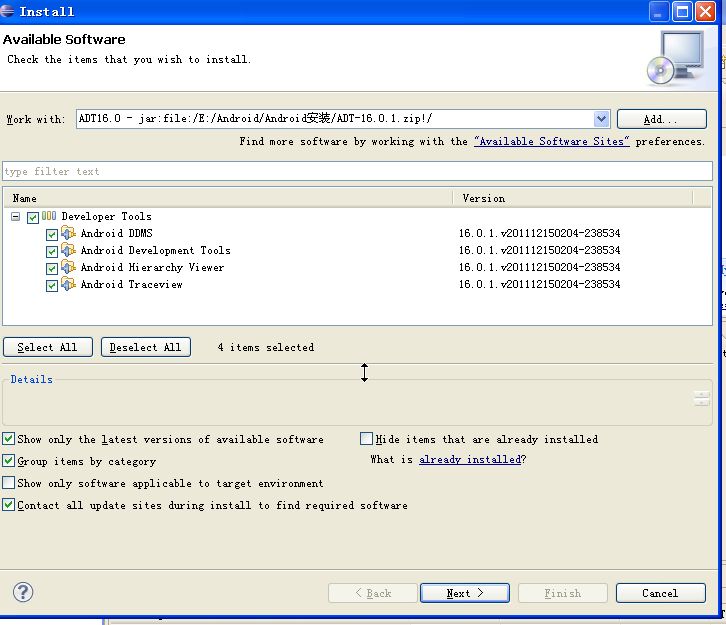Select the Android Hierarchy Viewer row label
726x625 pixels.
[152, 268]
